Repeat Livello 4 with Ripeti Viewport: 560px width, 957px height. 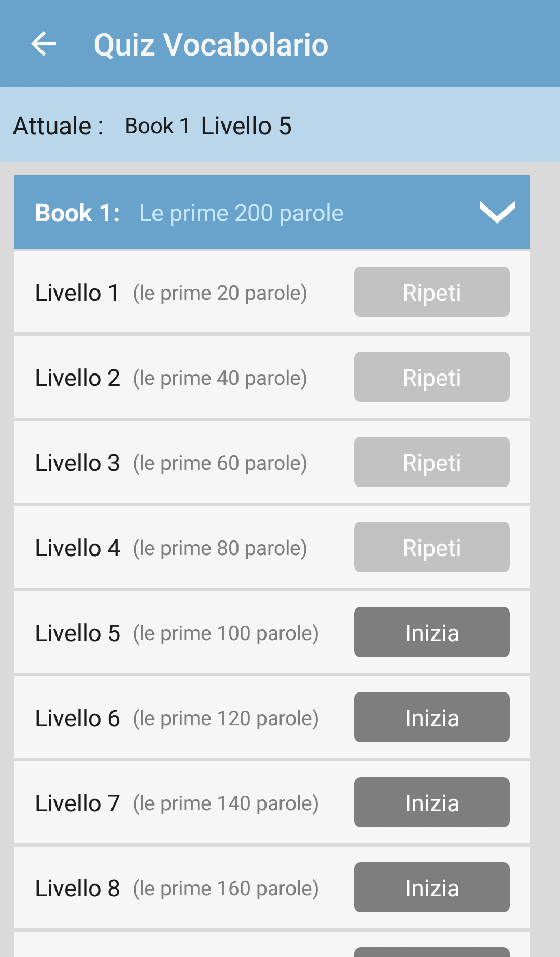(x=431, y=547)
